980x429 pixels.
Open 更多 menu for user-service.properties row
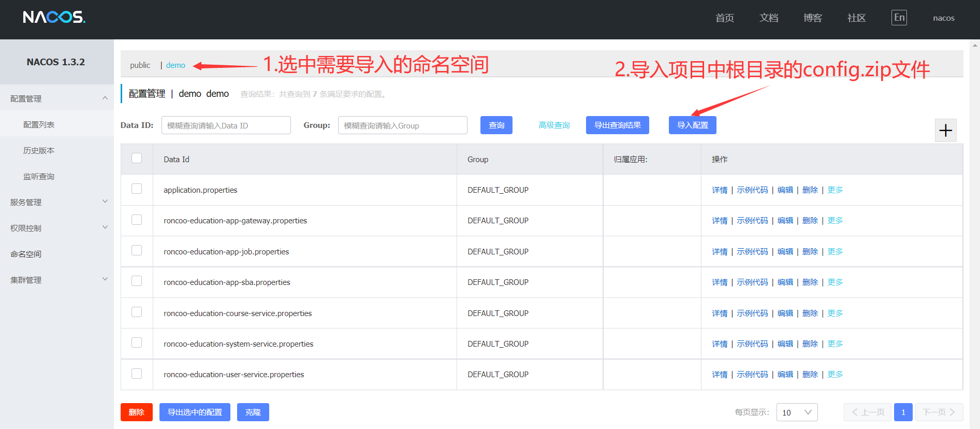coord(835,375)
